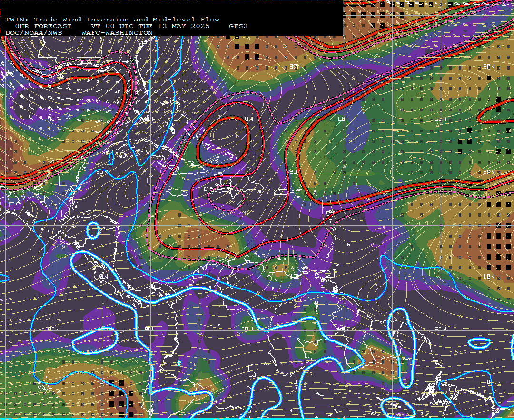Click the 'DOC/NOAA/NWS' source text
Viewport: 514px width, 420px height.
click(x=34, y=33)
